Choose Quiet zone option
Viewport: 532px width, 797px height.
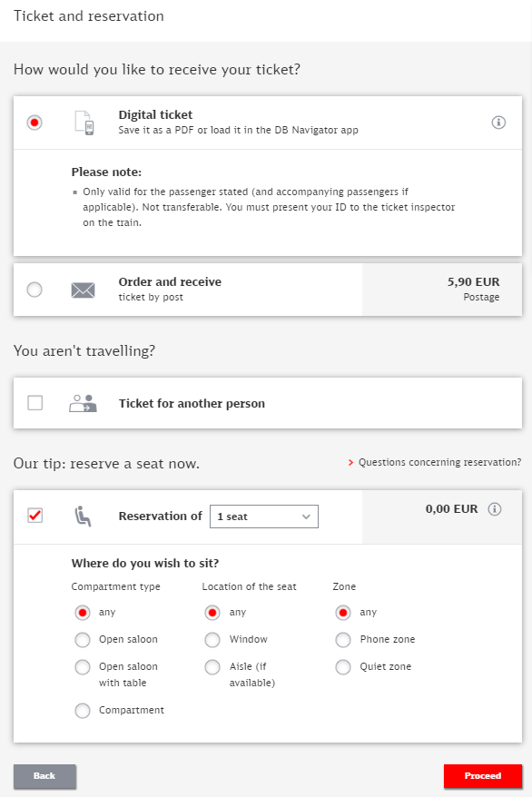343,666
